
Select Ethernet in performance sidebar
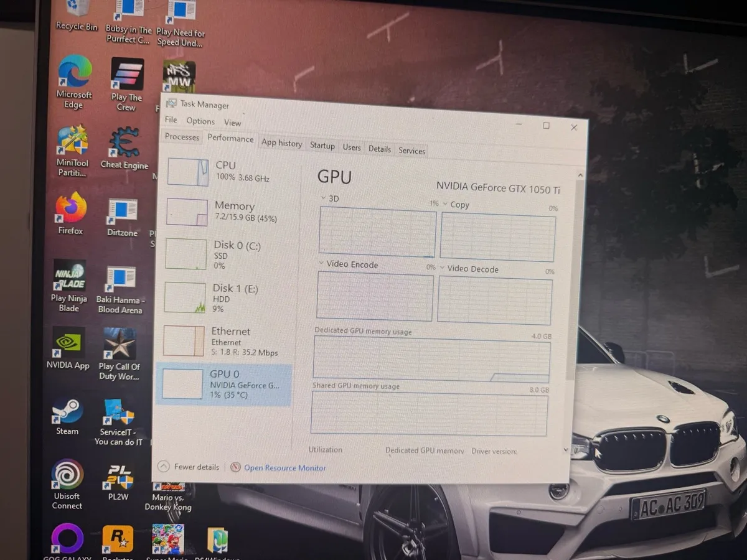tap(222, 341)
